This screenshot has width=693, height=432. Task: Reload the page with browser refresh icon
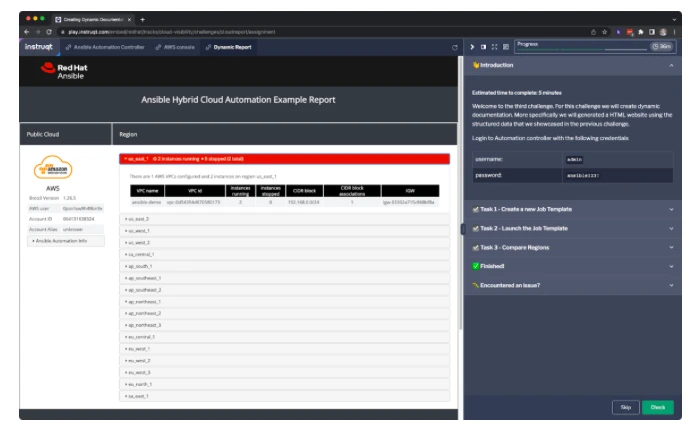49,32
